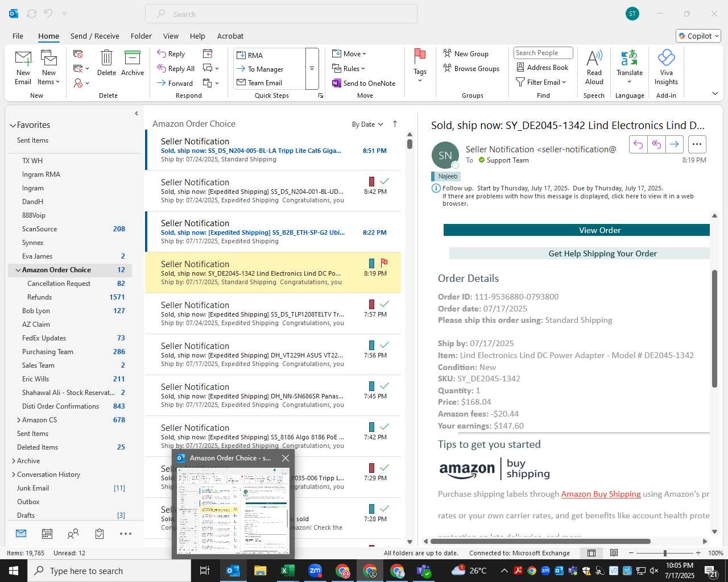Viewport: 728px width, 582px height.
Task: Click Forward in the Respond group
Action: [175, 83]
